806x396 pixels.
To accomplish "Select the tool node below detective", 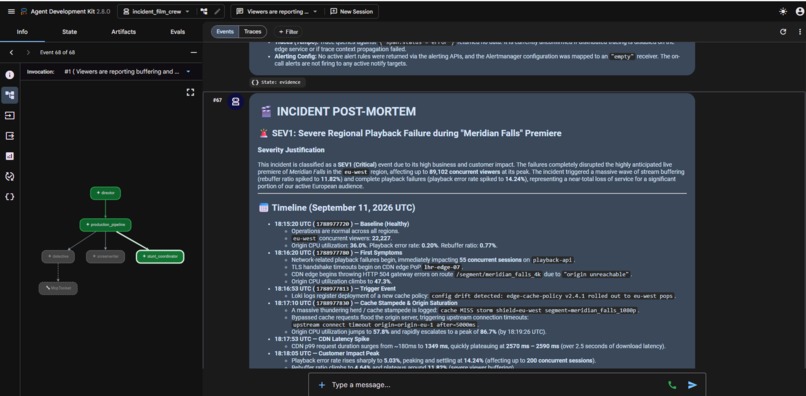I will [x=58, y=289].
